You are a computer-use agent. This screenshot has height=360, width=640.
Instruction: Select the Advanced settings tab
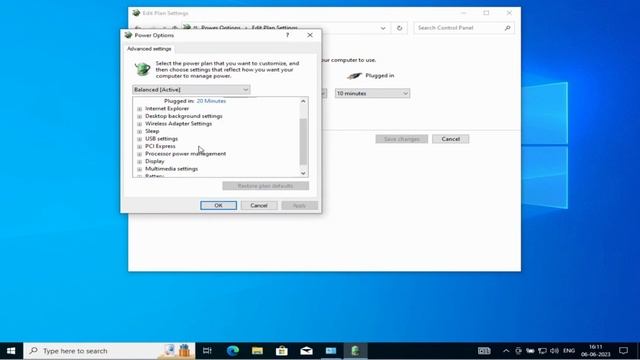coord(149,49)
